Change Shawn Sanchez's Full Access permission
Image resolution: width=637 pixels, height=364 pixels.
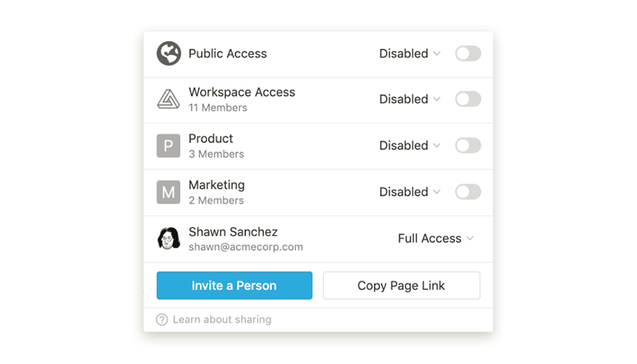click(435, 238)
